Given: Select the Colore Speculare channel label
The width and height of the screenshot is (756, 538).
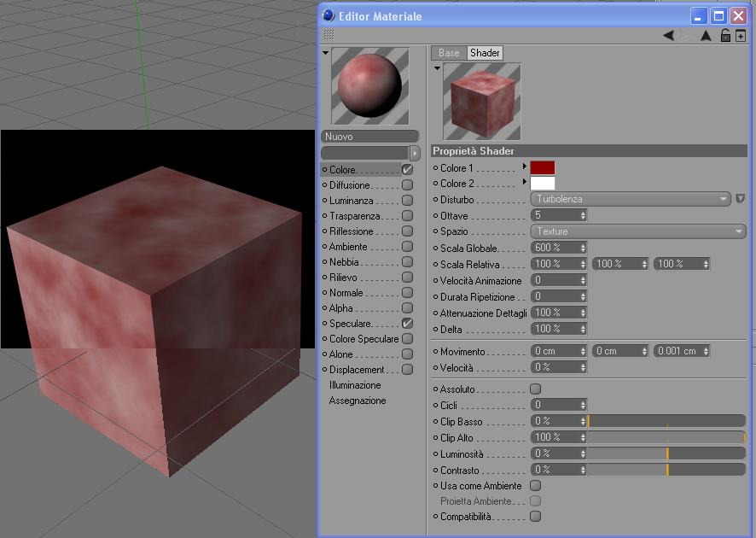Looking at the screenshot, I should [364, 339].
